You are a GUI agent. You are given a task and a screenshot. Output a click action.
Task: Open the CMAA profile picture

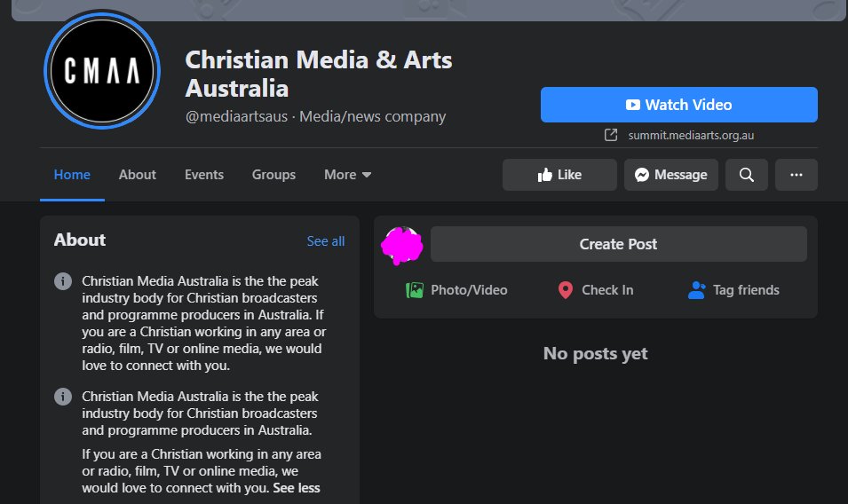(x=102, y=71)
